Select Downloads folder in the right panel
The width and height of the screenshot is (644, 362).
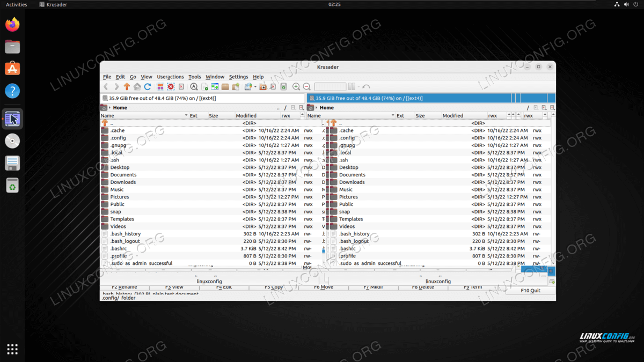tap(439, 182)
